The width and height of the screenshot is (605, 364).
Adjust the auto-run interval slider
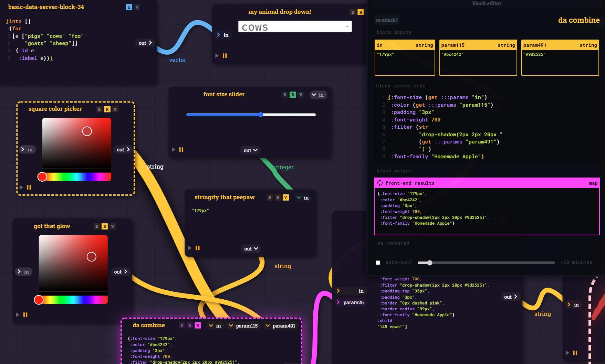486,263
